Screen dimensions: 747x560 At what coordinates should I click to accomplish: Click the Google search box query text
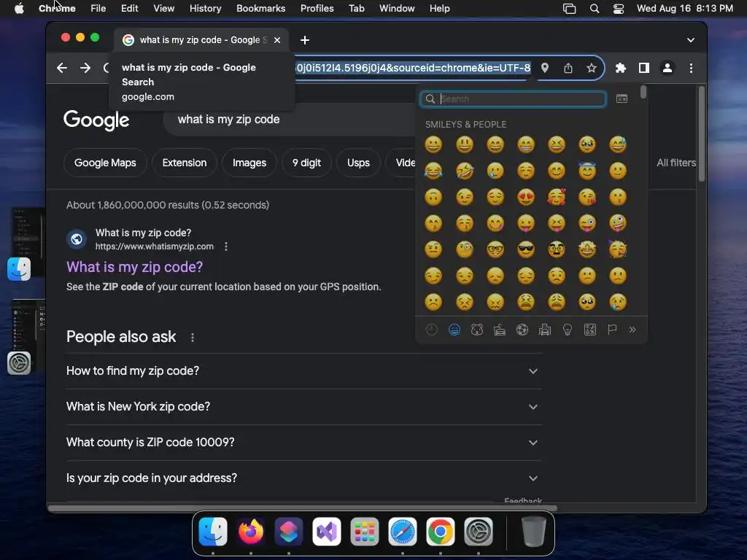(x=228, y=120)
